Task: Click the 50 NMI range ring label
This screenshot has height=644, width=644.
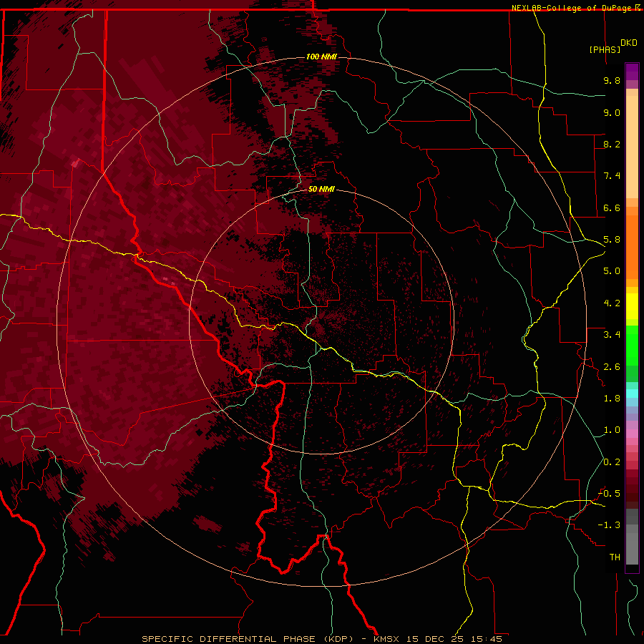Action: [321, 189]
